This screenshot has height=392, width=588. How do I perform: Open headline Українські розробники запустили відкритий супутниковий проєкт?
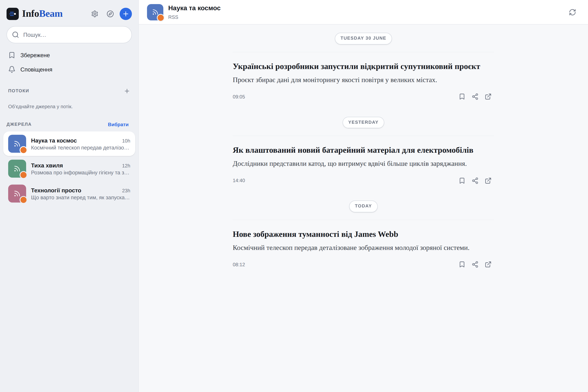[x=356, y=67]
